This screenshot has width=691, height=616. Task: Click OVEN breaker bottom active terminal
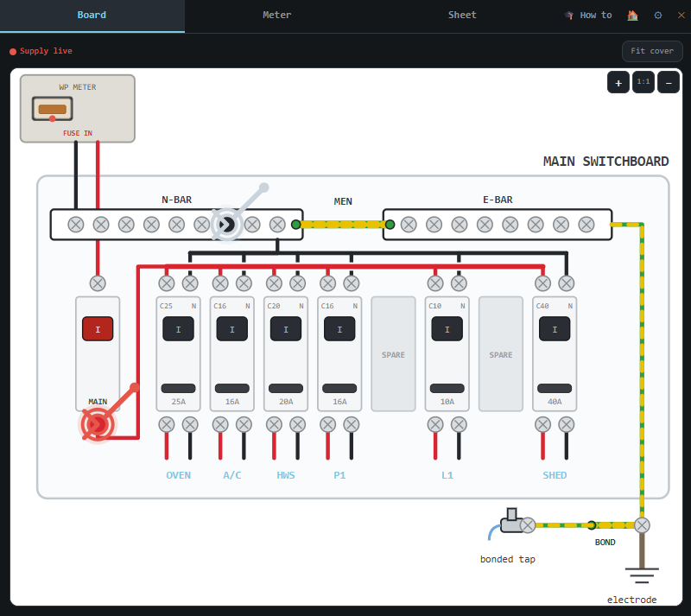click(x=167, y=424)
